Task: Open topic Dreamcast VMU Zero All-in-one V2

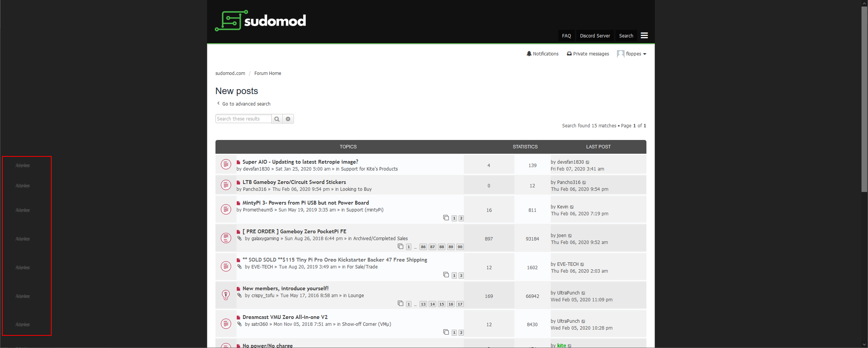Action: click(285, 317)
